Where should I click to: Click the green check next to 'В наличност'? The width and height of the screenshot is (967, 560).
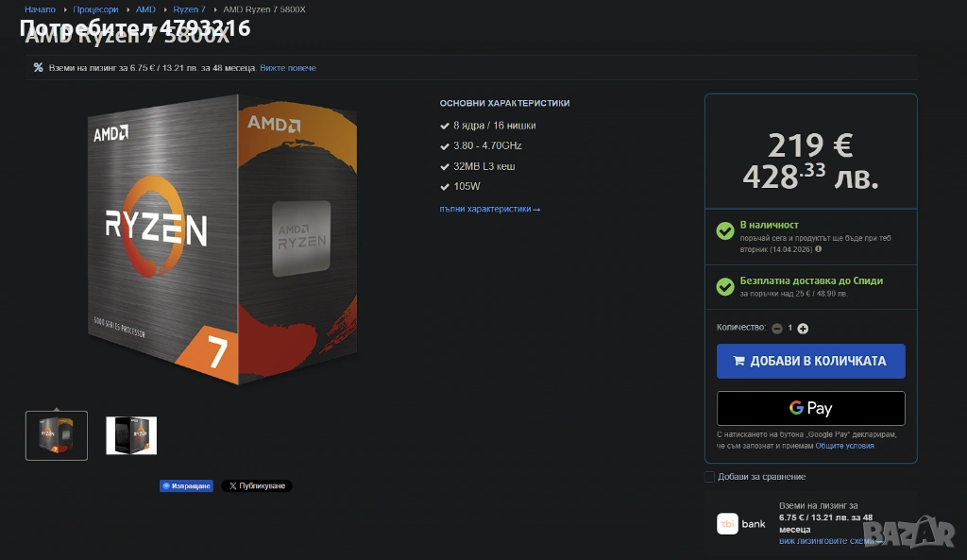point(724,231)
